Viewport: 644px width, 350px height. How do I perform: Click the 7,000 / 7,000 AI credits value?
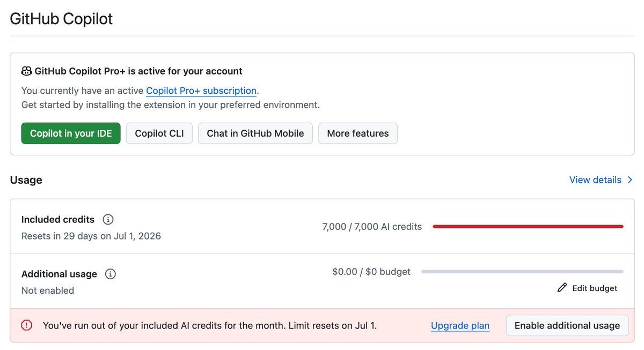point(372,227)
